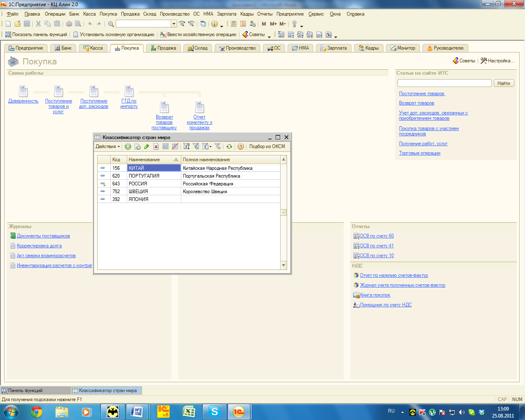The width and height of the screenshot is (525, 420).
Task: Open Microsoft Word from the taskbar
Action: tap(137, 411)
